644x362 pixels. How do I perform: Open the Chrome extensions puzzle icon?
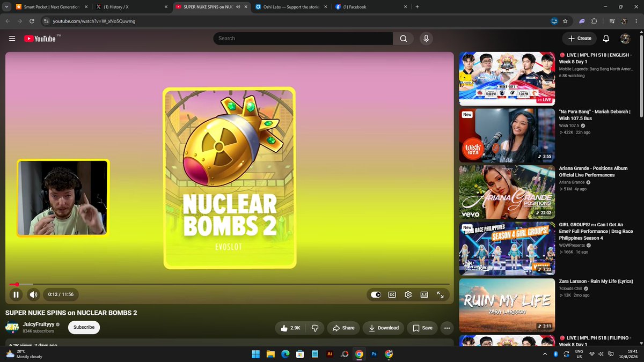(x=594, y=21)
